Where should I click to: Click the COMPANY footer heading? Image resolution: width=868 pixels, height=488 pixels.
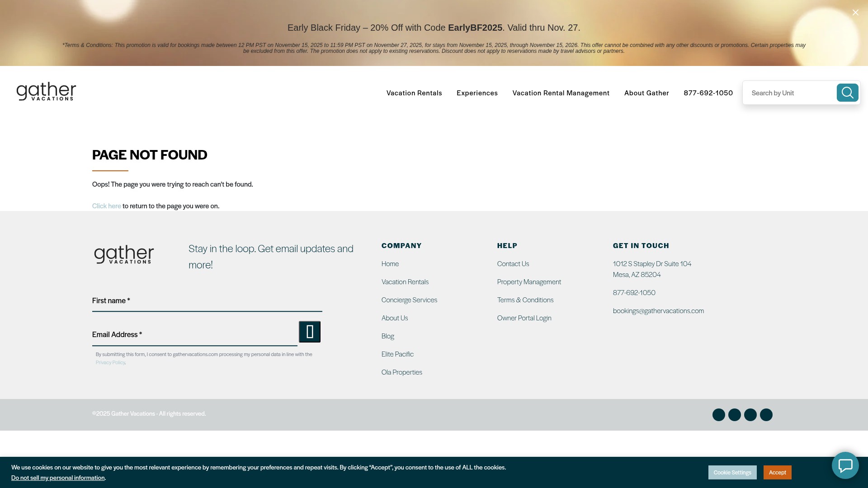coord(401,245)
